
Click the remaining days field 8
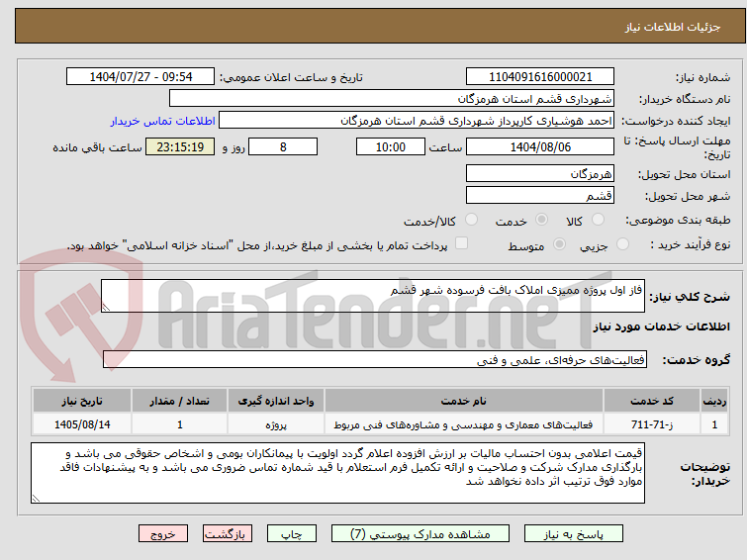pyautogui.click(x=283, y=146)
